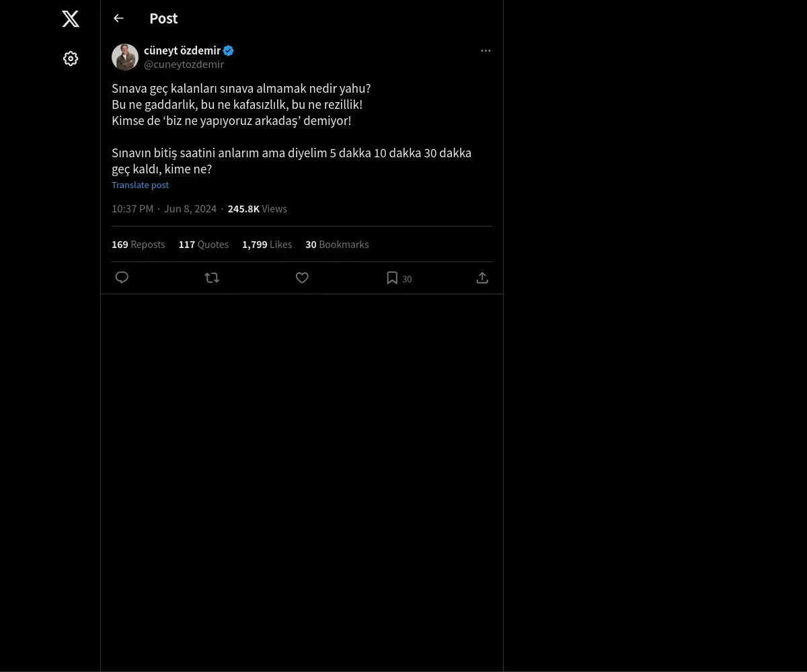This screenshot has width=807, height=672.
Task: Open the settings gear icon
Action: tap(71, 58)
